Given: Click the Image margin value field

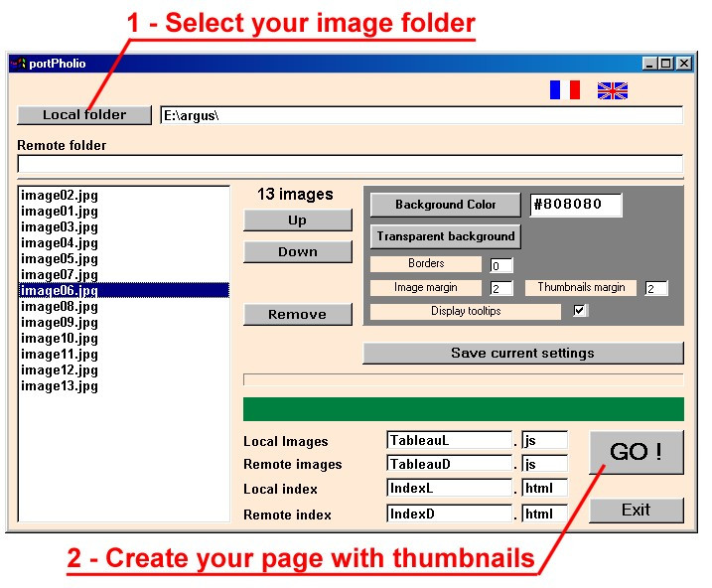Looking at the screenshot, I should click(x=501, y=288).
